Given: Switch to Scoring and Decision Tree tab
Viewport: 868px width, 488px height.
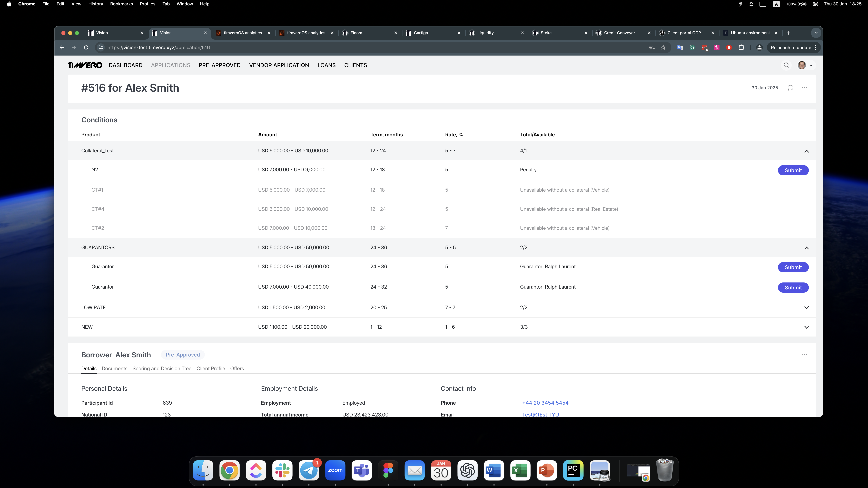Looking at the screenshot, I should (162, 368).
